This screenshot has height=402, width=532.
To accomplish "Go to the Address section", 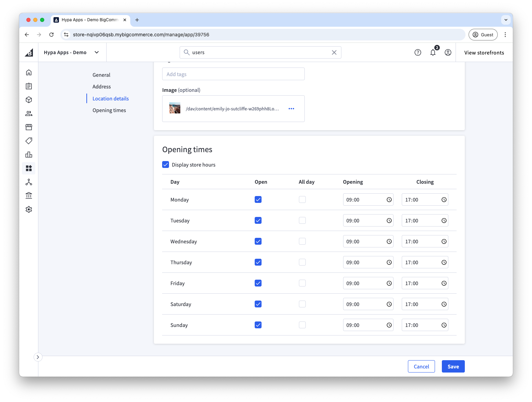I will click(102, 87).
